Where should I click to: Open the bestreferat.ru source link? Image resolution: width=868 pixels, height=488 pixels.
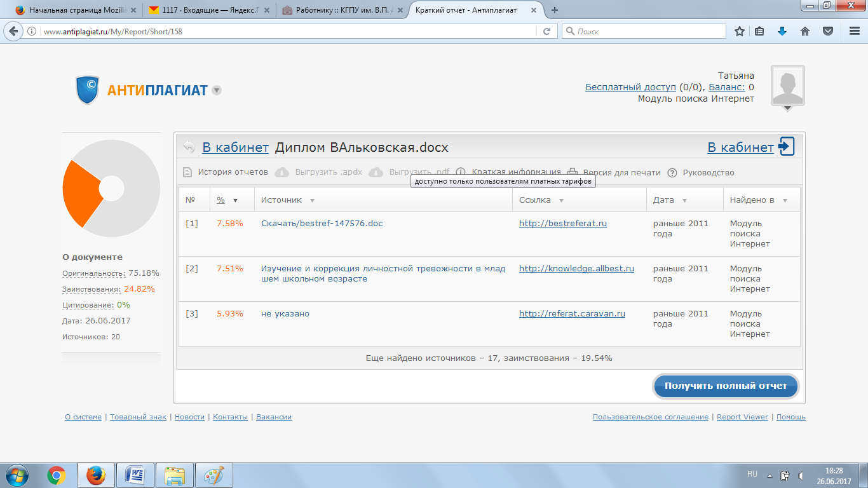[562, 223]
